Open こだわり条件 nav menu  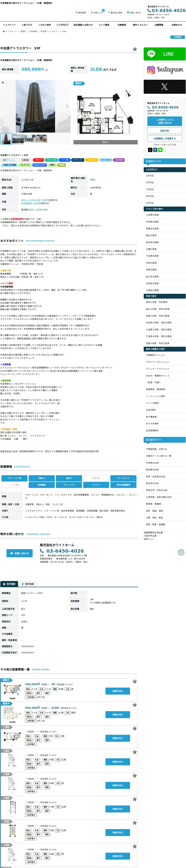[x=45, y=25]
